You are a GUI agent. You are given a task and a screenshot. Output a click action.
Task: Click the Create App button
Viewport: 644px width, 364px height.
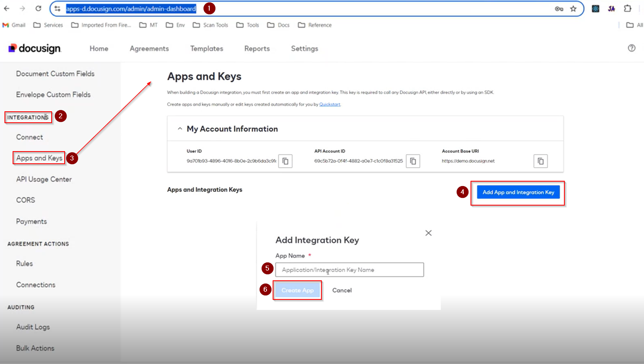[x=297, y=290]
